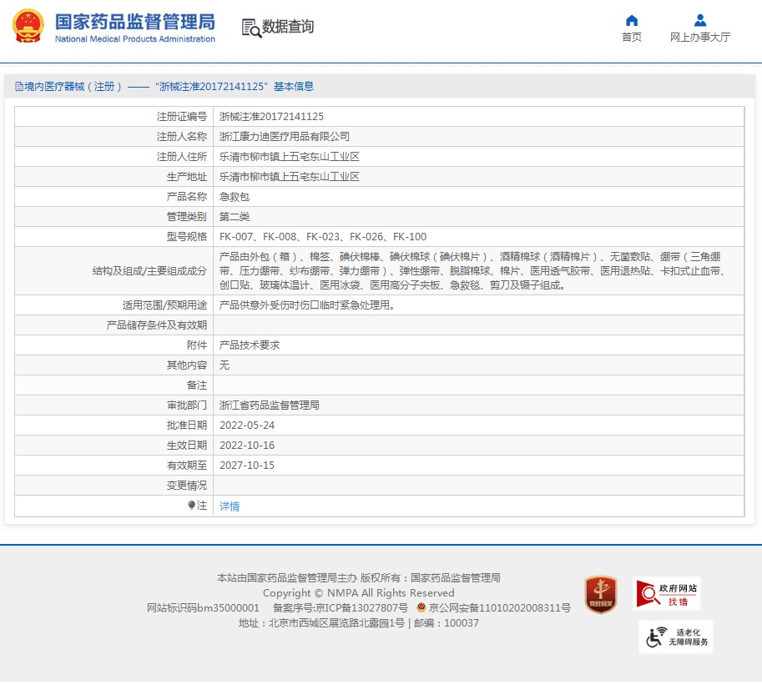Screen dimensions: 762x700
Task: Click 适用范围/预期用途 label
Action: (x=164, y=305)
